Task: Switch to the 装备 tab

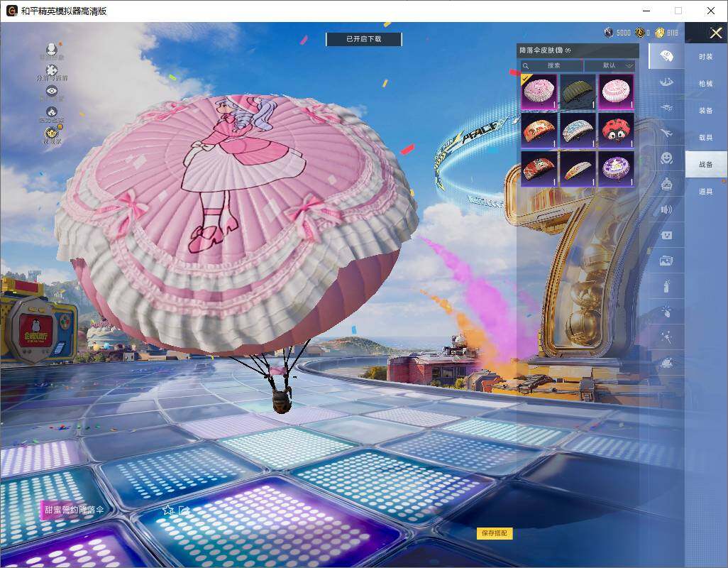Action: point(706,111)
